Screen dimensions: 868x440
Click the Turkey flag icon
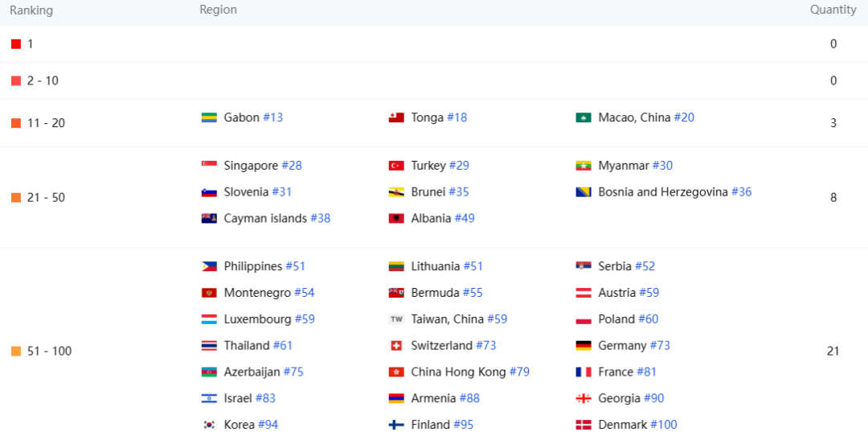(x=395, y=166)
